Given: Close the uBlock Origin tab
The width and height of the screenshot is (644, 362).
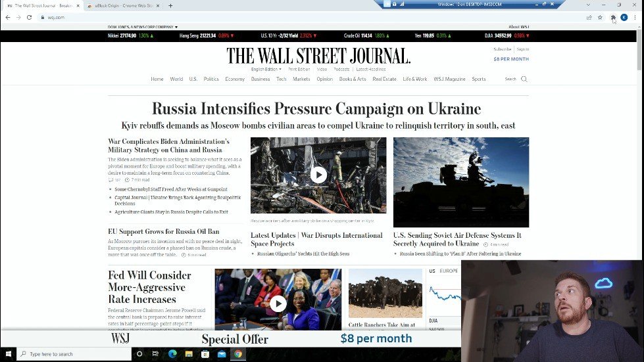Looking at the screenshot, I should pyautogui.click(x=158, y=6).
